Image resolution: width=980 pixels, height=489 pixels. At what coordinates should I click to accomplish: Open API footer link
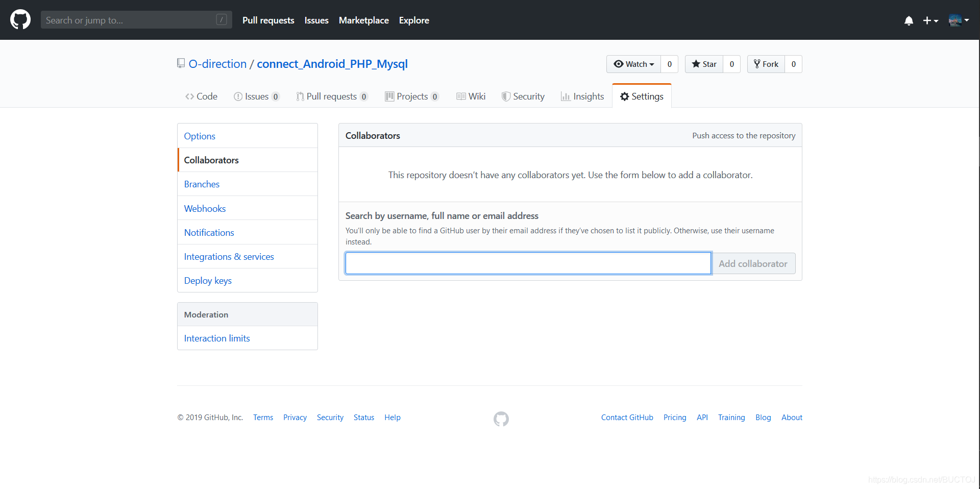(702, 418)
